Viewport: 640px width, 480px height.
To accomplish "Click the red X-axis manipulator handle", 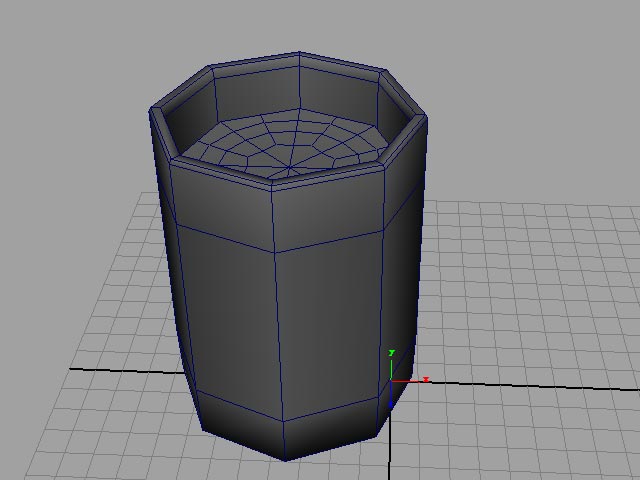I will point(426,380).
